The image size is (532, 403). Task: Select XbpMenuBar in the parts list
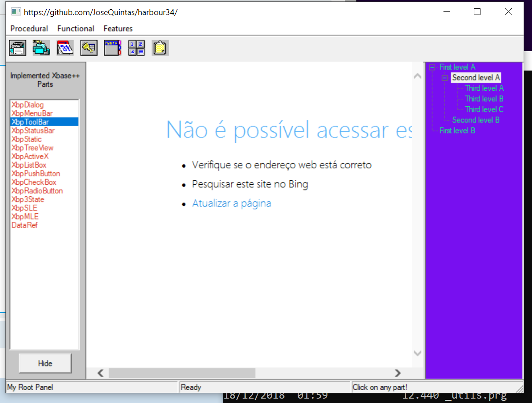click(x=44, y=113)
